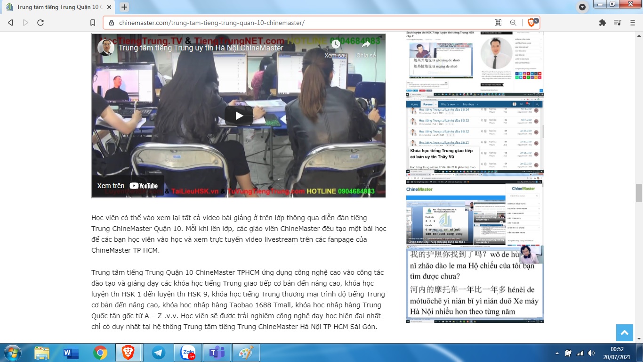Open the Brave hamburger main menu

[632, 23]
